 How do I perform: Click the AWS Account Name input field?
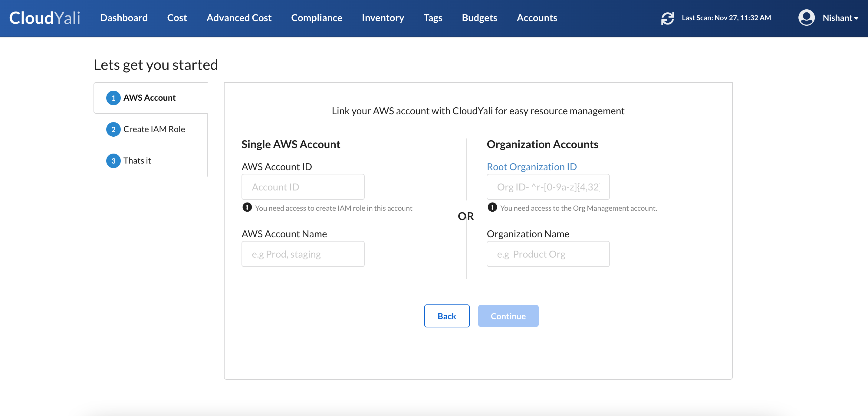tap(303, 253)
